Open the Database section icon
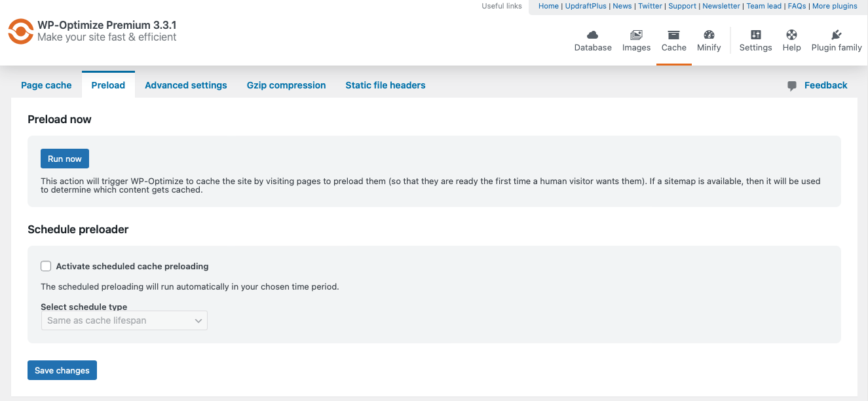 click(x=593, y=35)
